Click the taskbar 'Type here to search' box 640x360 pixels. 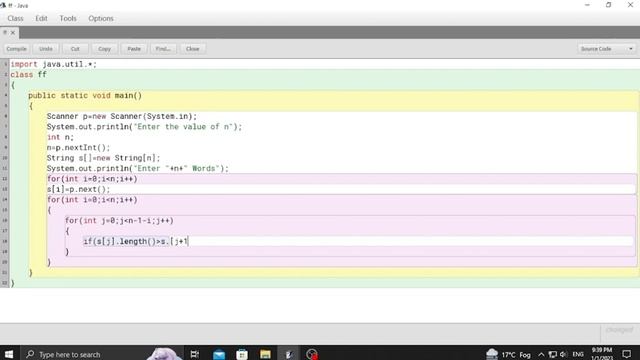(102, 354)
